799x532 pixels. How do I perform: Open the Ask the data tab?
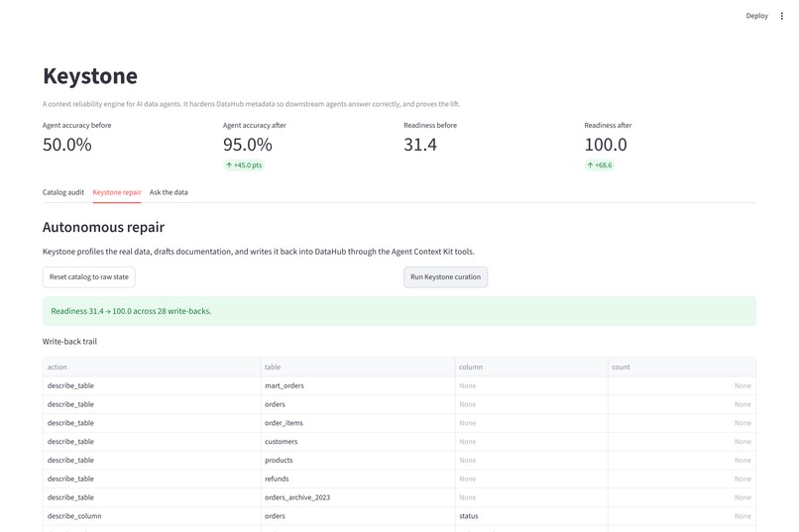[169, 192]
